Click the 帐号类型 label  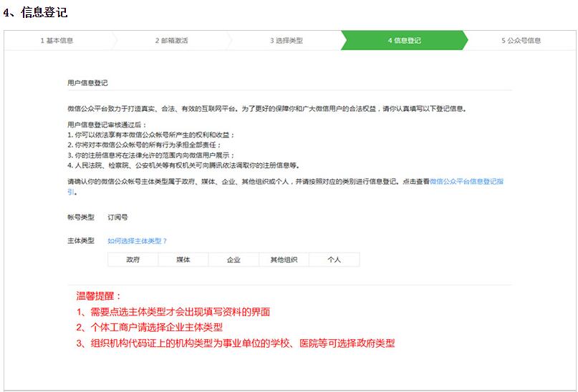coord(80,217)
